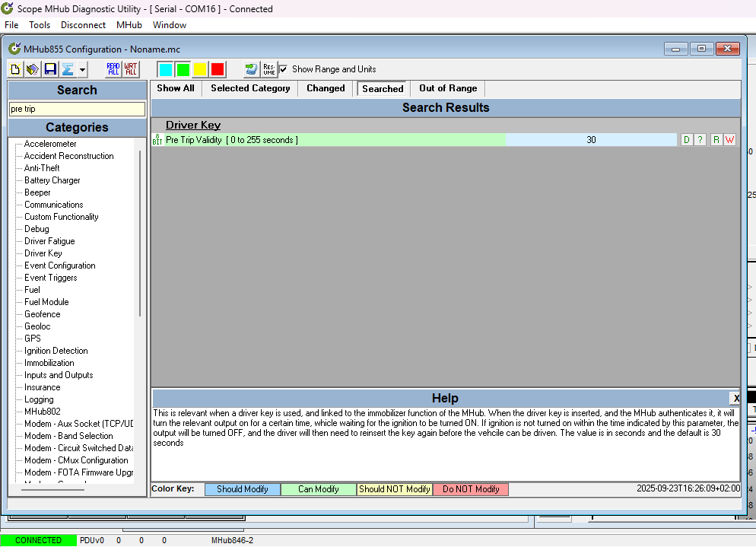Open the ? help button for Pre Trip Validity
756x547 pixels.
[x=700, y=140]
